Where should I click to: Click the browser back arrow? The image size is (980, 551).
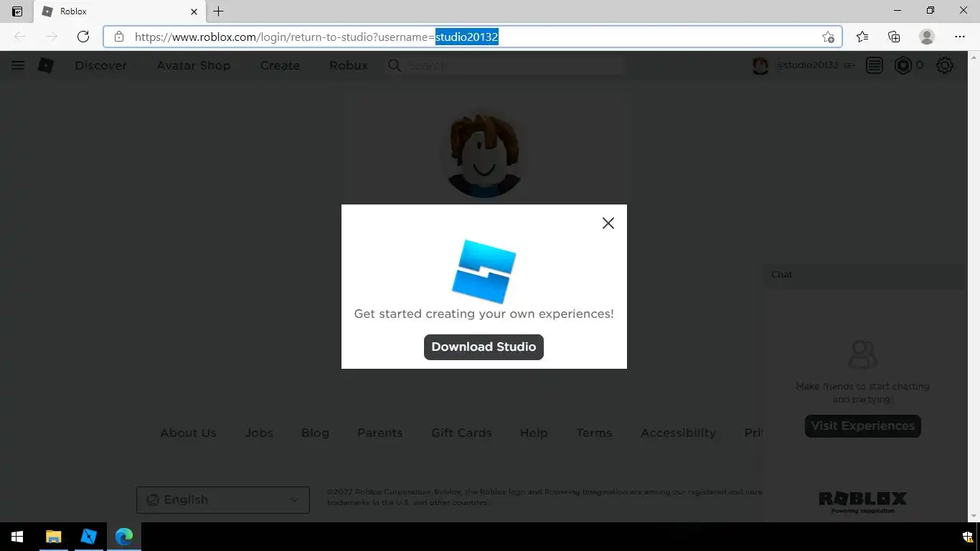[x=20, y=37]
